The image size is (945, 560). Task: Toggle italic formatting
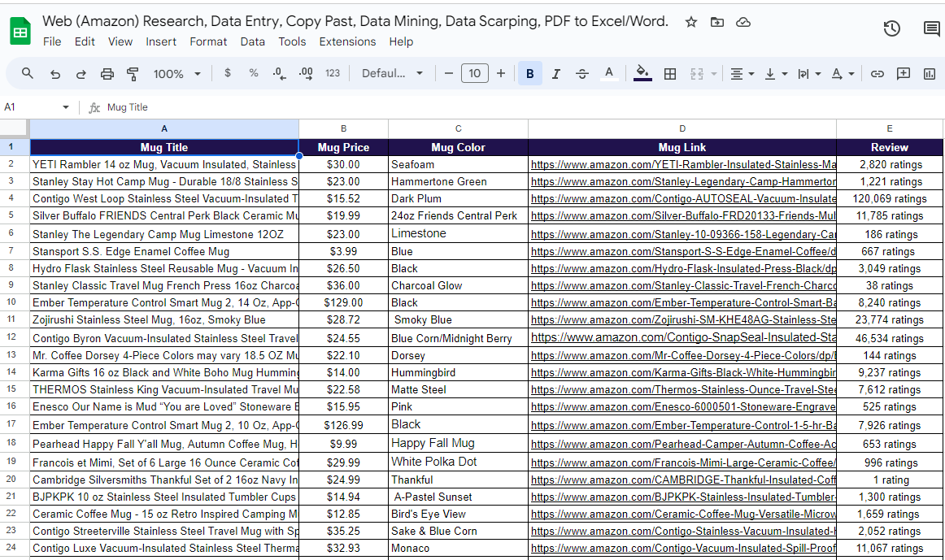pyautogui.click(x=555, y=73)
